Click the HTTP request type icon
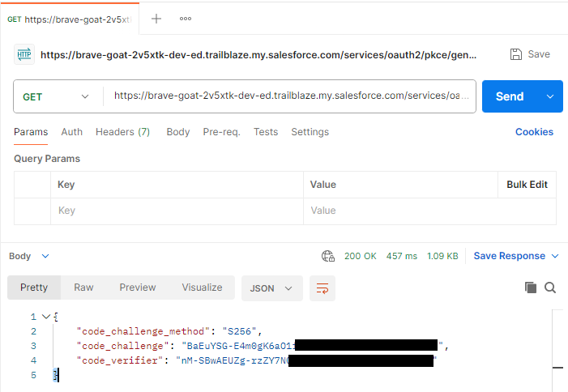This screenshot has height=392, width=568. click(24, 54)
